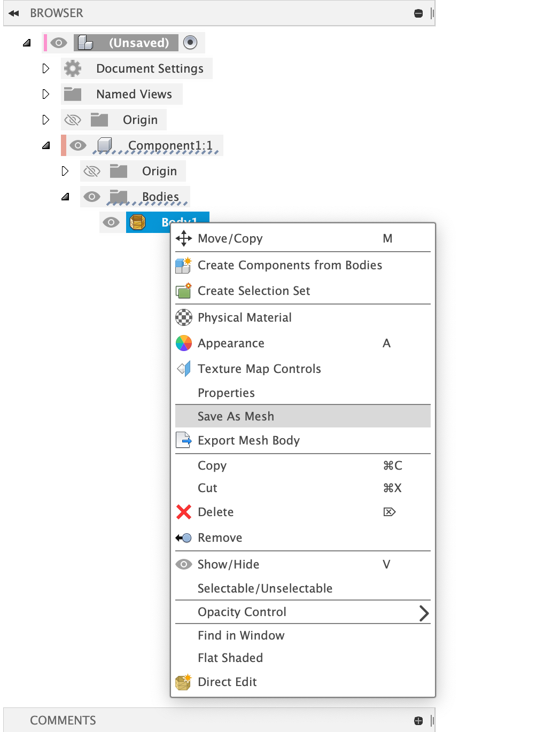The height and width of the screenshot is (732, 560).
Task: Click the red Delete icon
Action: tap(184, 512)
